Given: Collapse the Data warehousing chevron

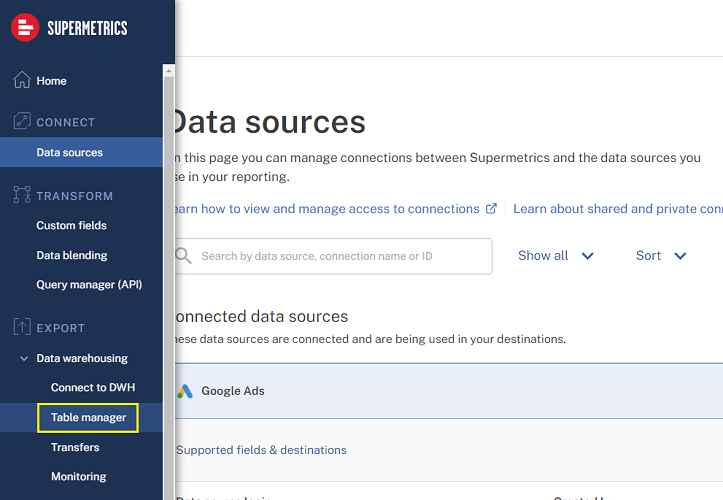Looking at the screenshot, I should pyautogui.click(x=24, y=358).
